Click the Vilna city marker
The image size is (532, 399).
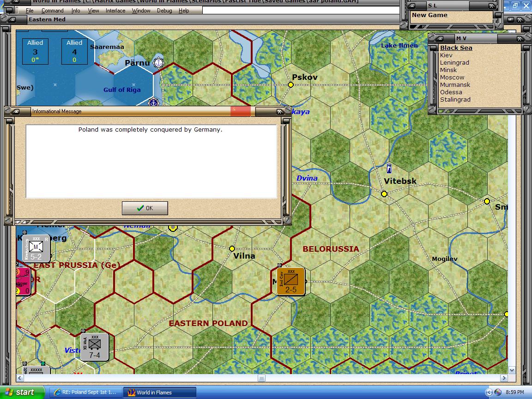tap(232, 249)
